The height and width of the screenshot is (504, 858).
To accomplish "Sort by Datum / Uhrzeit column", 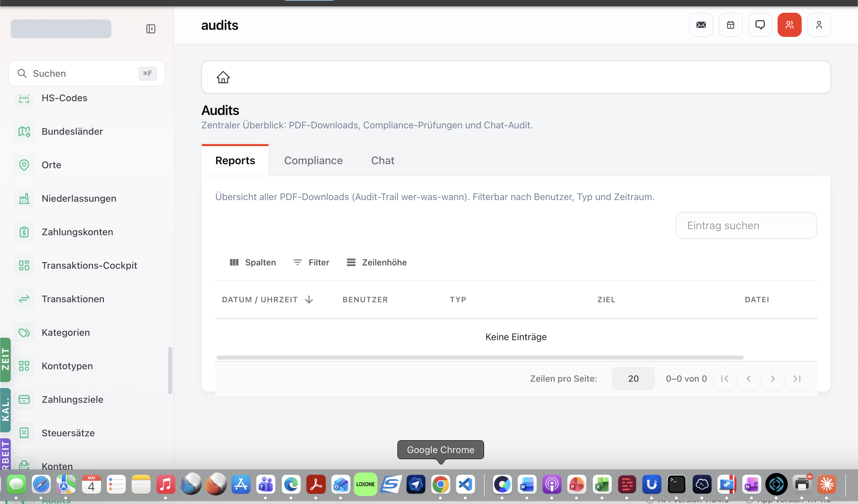I will pyautogui.click(x=260, y=299).
